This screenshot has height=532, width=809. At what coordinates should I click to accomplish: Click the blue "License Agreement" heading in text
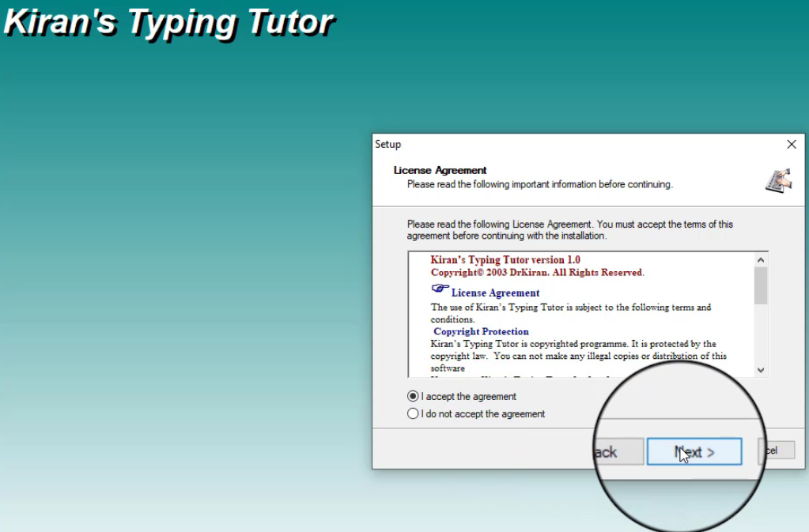click(495, 293)
